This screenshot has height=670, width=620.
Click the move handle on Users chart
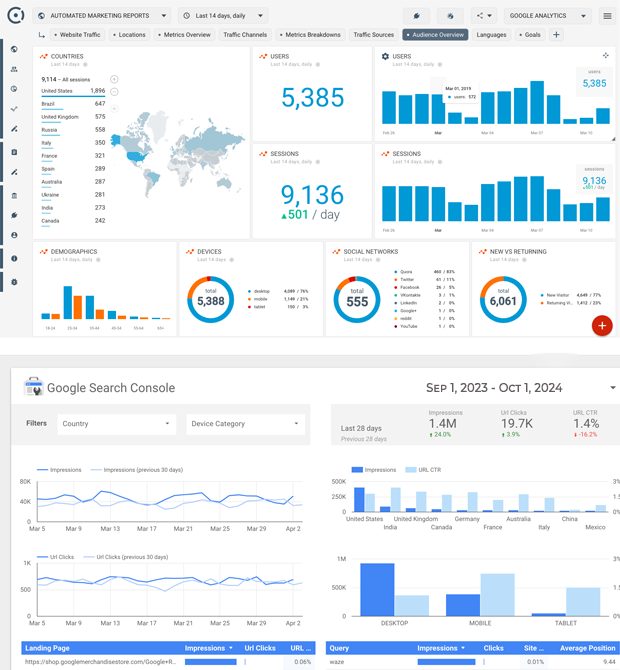point(605,56)
